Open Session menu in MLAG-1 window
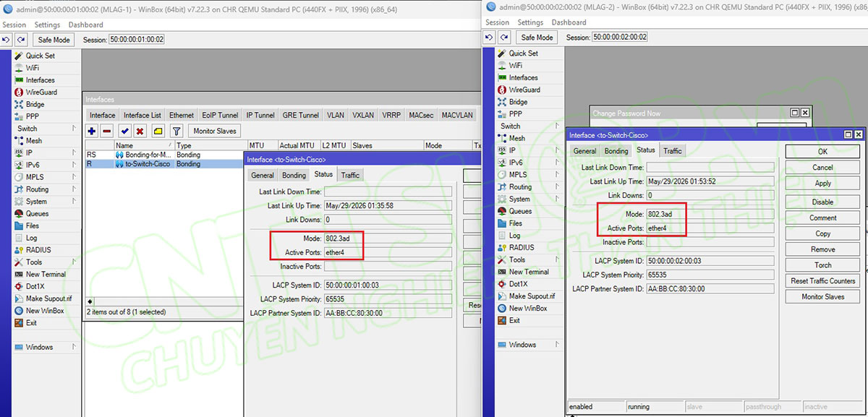Image resolution: width=868 pixels, height=417 pixels. coord(14,25)
